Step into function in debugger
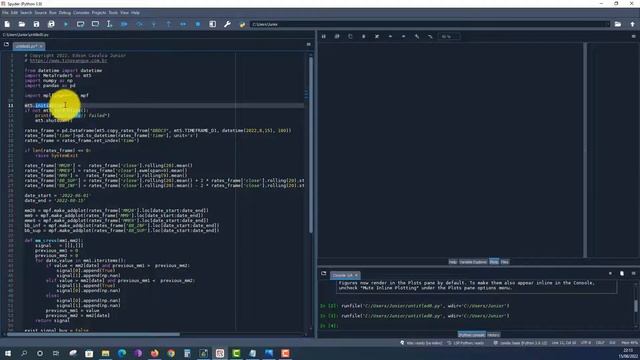640x360 pixels. tap(154, 24)
